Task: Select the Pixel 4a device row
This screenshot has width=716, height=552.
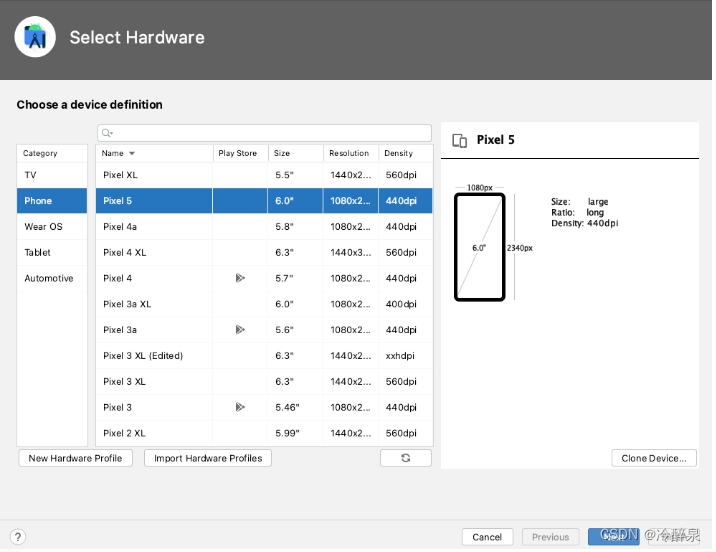Action: coord(264,226)
